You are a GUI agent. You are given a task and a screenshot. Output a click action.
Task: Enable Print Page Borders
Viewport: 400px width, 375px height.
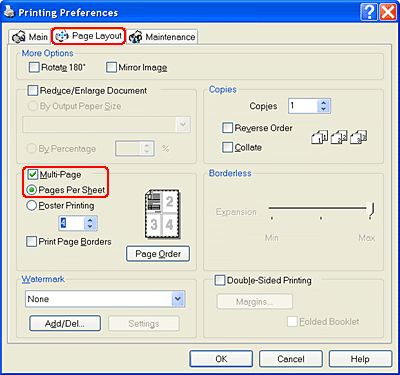[31, 242]
